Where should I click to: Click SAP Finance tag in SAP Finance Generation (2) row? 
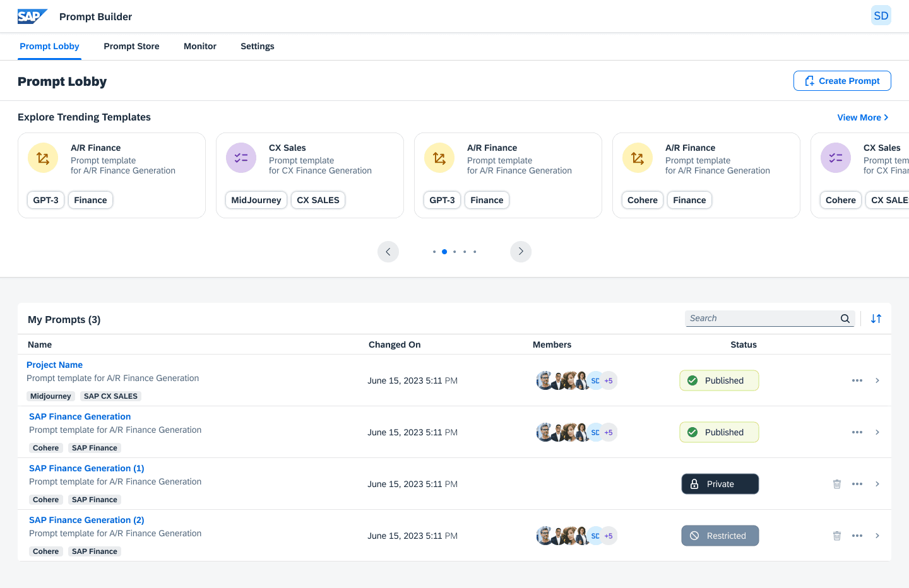[95, 551]
